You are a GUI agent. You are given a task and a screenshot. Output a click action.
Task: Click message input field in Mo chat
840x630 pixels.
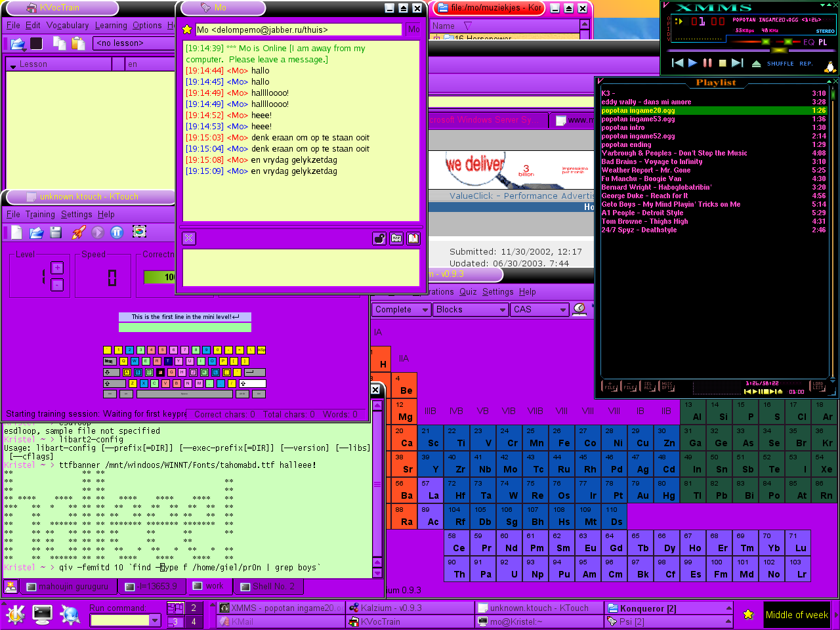301,267
